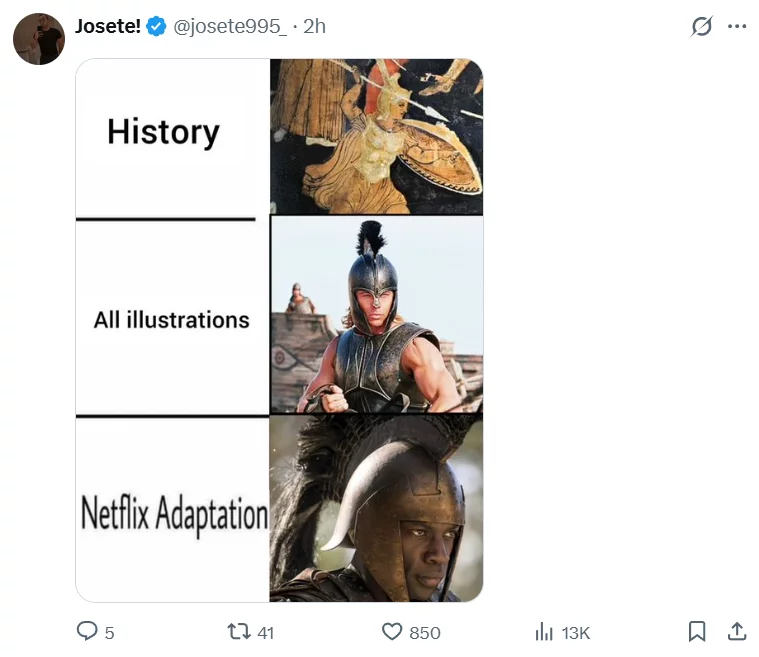This screenshot has height=657, width=759.
Task: Open the view analytics bar-chart icon
Action: coord(544,631)
